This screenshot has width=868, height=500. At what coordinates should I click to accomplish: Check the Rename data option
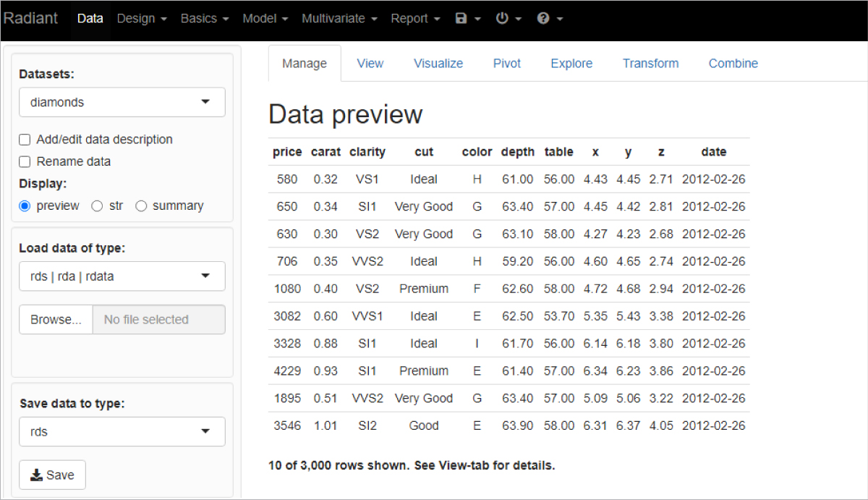coord(24,161)
